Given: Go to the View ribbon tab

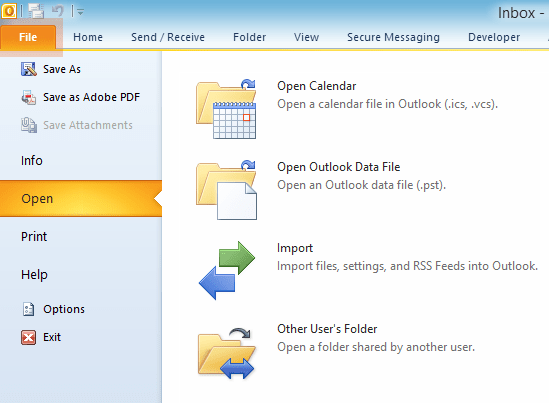Looking at the screenshot, I should 306,37.
